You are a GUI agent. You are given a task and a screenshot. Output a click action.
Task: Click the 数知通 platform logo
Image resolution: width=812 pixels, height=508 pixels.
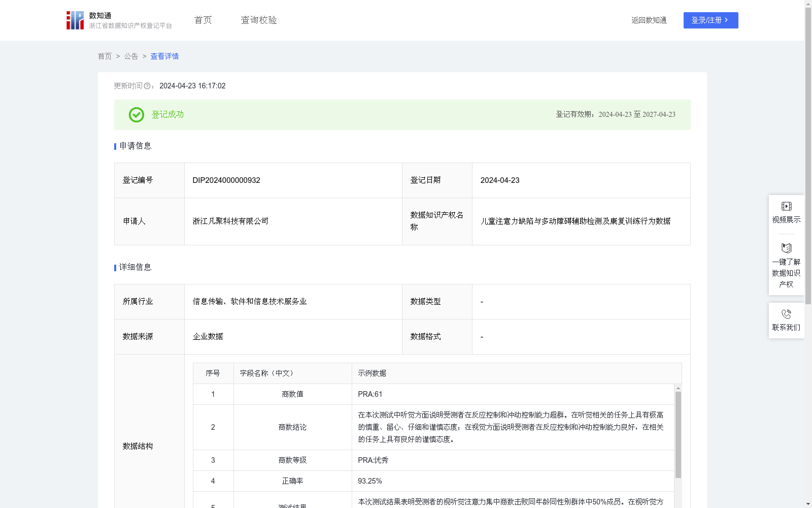click(119, 20)
